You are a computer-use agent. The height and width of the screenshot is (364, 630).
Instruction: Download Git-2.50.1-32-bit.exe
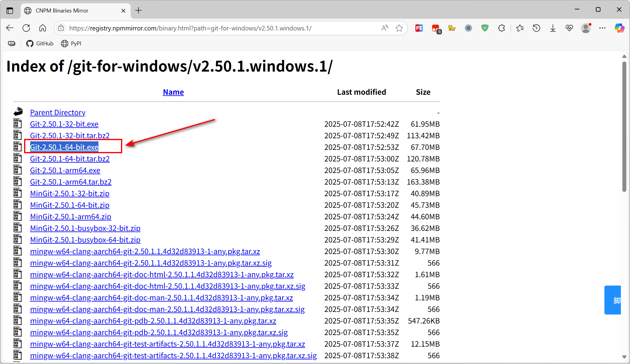[64, 124]
